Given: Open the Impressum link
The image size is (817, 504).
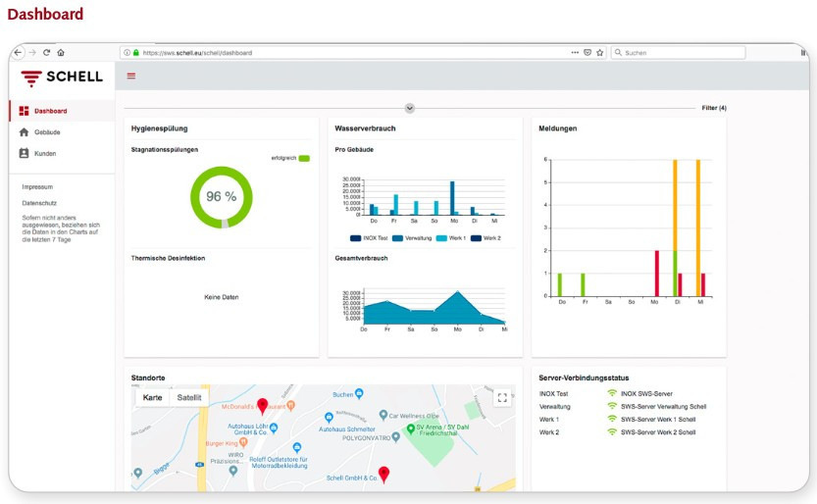Looking at the screenshot, I should tap(37, 186).
